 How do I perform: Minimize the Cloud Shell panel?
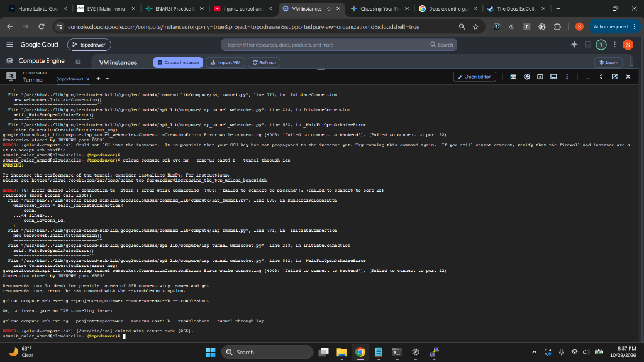click(588, 77)
